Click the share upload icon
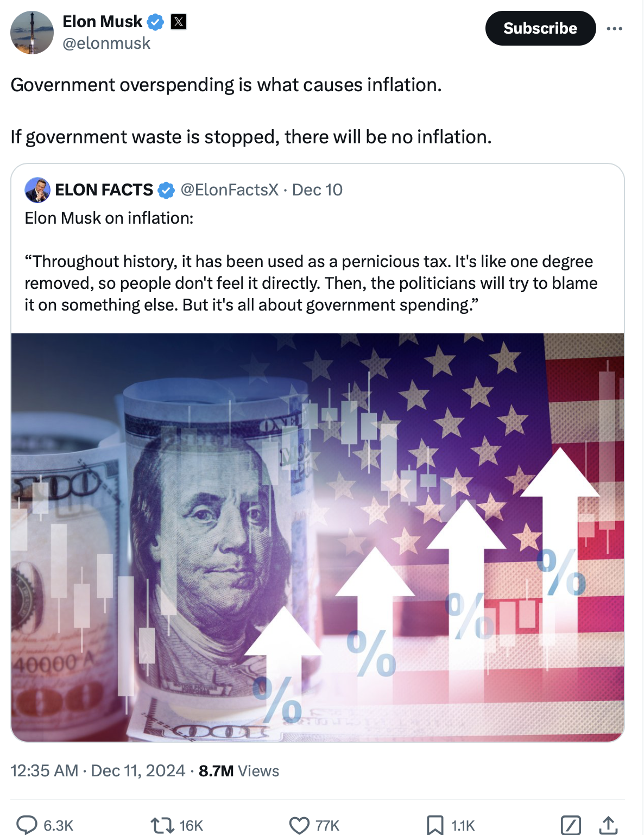The image size is (644, 835). (x=608, y=825)
